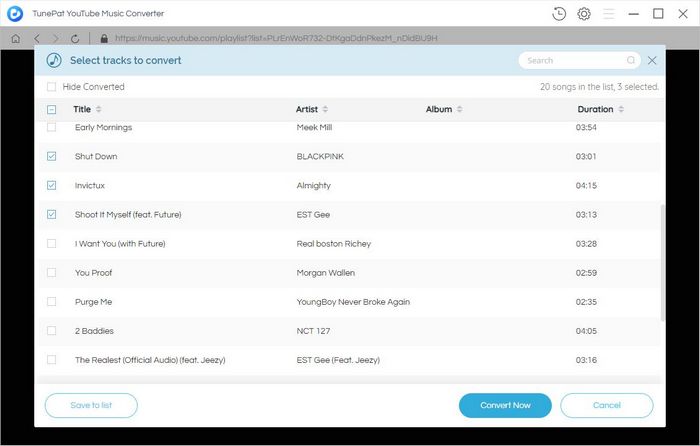The image size is (700, 446).
Task: Start conversion with Convert Now
Action: click(x=505, y=405)
